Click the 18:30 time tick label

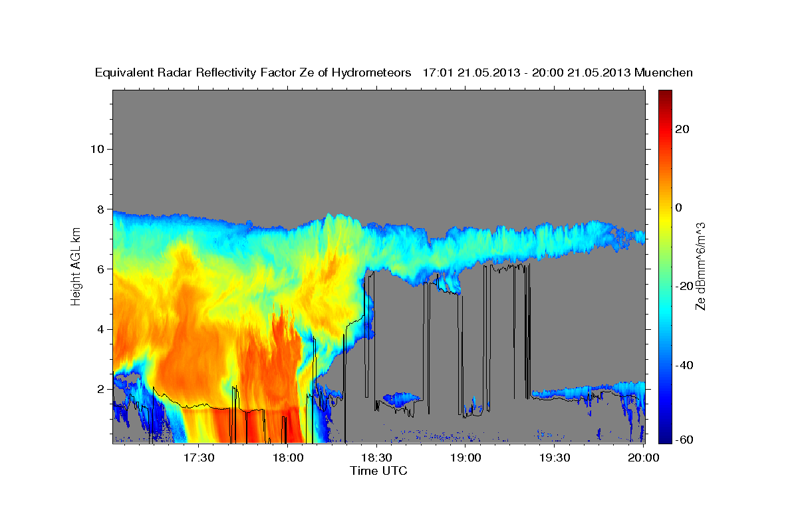pyautogui.click(x=377, y=458)
